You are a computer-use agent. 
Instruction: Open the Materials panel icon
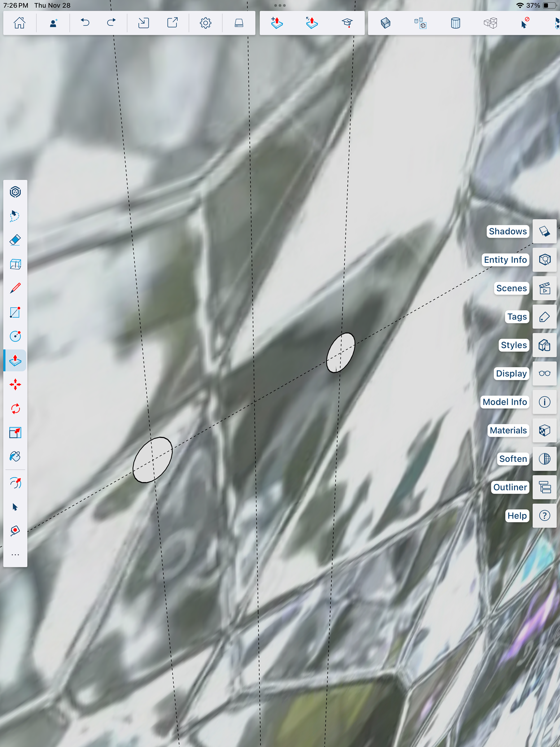pyautogui.click(x=545, y=431)
